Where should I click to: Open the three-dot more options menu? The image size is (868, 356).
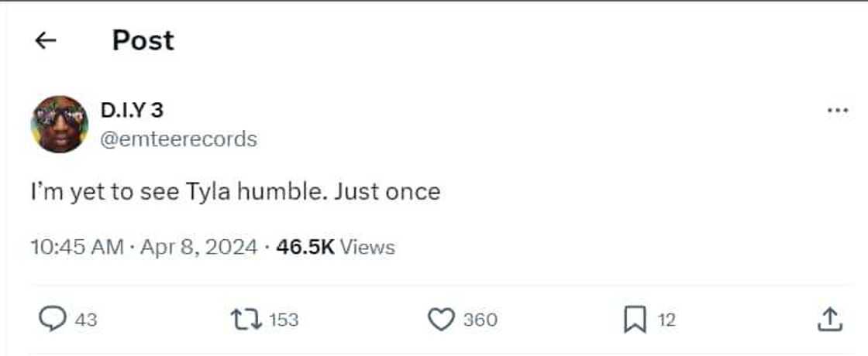tap(837, 111)
